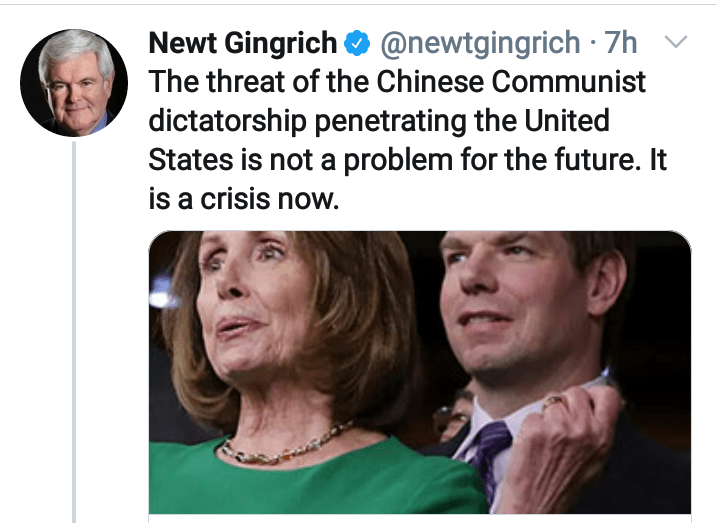Click the "is a crisis now." text
Screen dimensions: 716x523
[x=244, y=200]
